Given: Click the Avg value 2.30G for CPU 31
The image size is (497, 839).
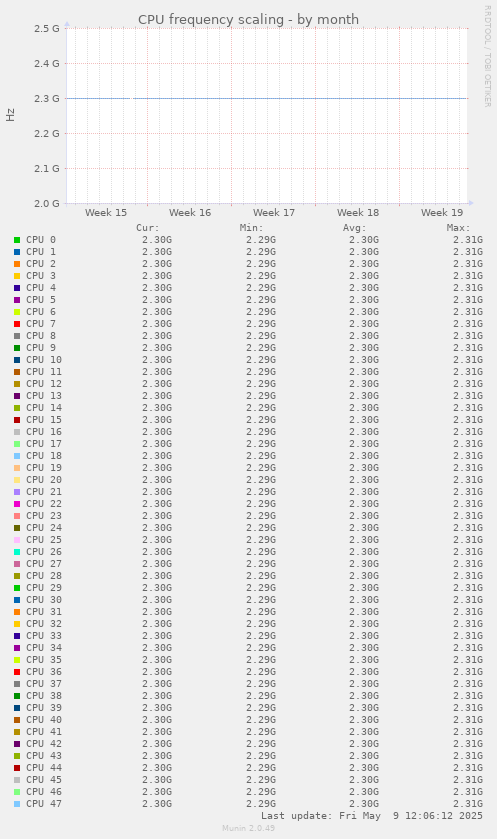Looking at the screenshot, I should coord(364,612).
